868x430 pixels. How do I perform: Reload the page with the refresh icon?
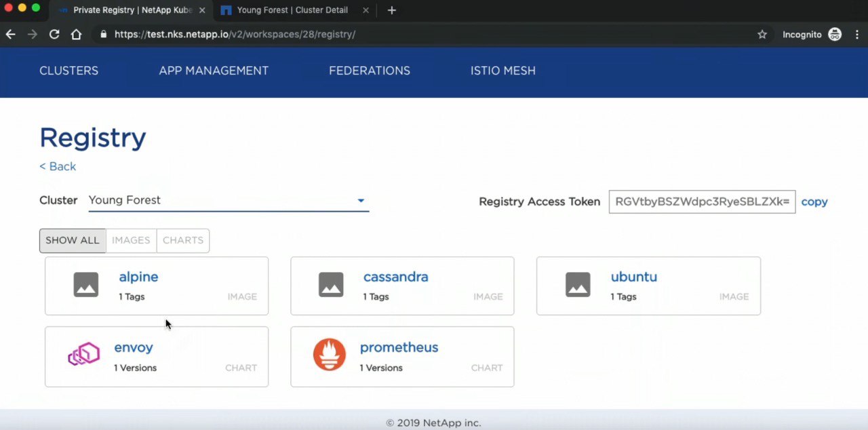click(54, 34)
